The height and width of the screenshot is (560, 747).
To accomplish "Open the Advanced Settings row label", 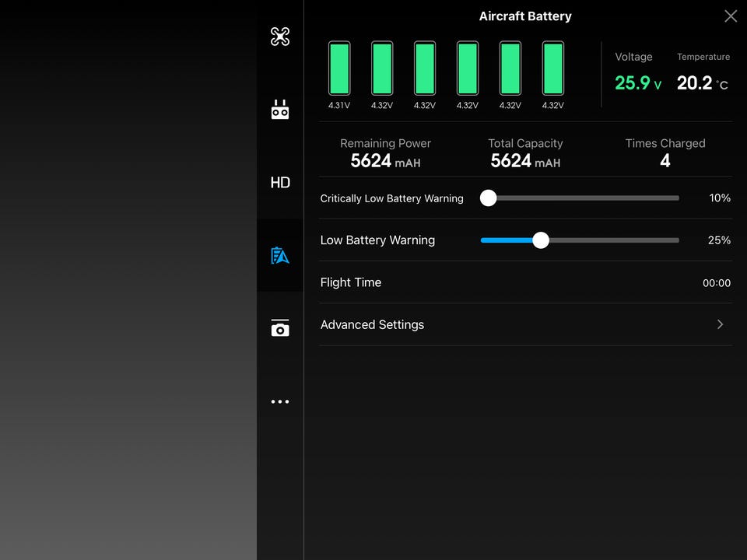I will coord(372,325).
